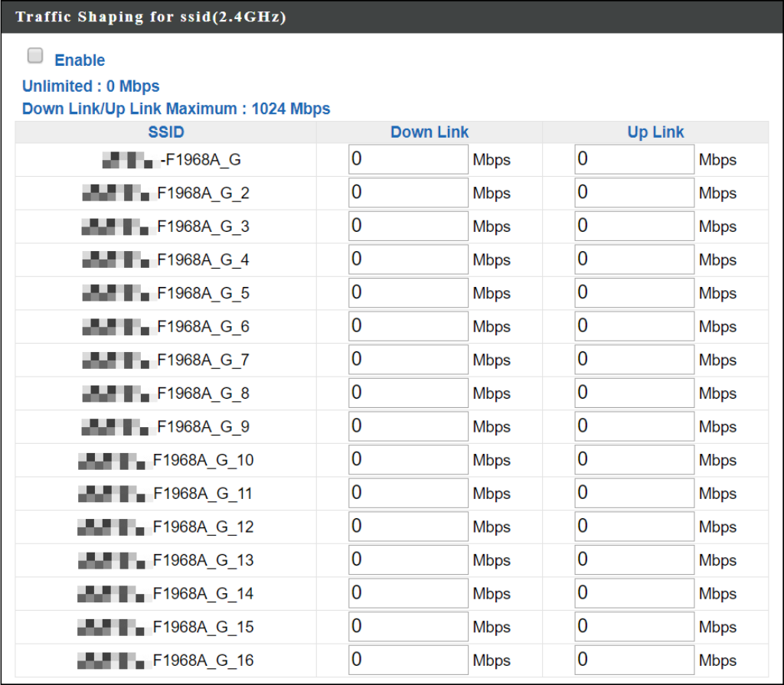Image resolution: width=784 pixels, height=685 pixels.
Task: Focus Down Link input in F1968A_G_10 row
Action: click(408, 459)
